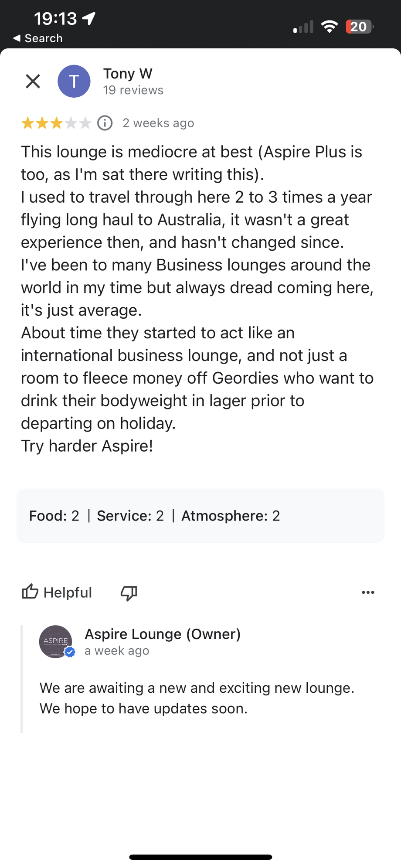Tap the location arrow in status bar
This screenshot has width=401, height=868.
89,18
